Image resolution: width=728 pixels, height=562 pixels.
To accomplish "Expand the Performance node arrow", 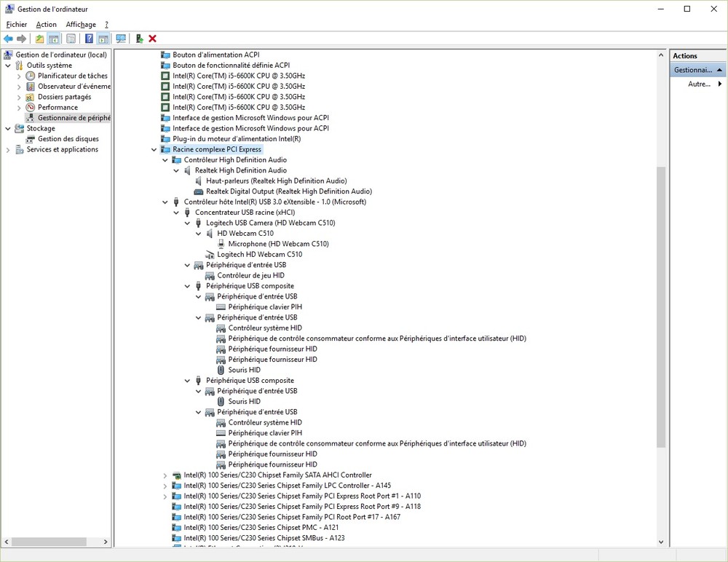I will 19,108.
